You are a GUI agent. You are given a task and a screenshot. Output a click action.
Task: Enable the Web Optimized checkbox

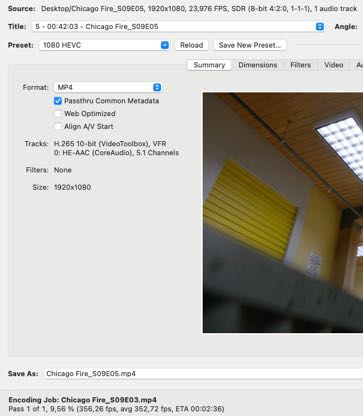(x=58, y=114)
